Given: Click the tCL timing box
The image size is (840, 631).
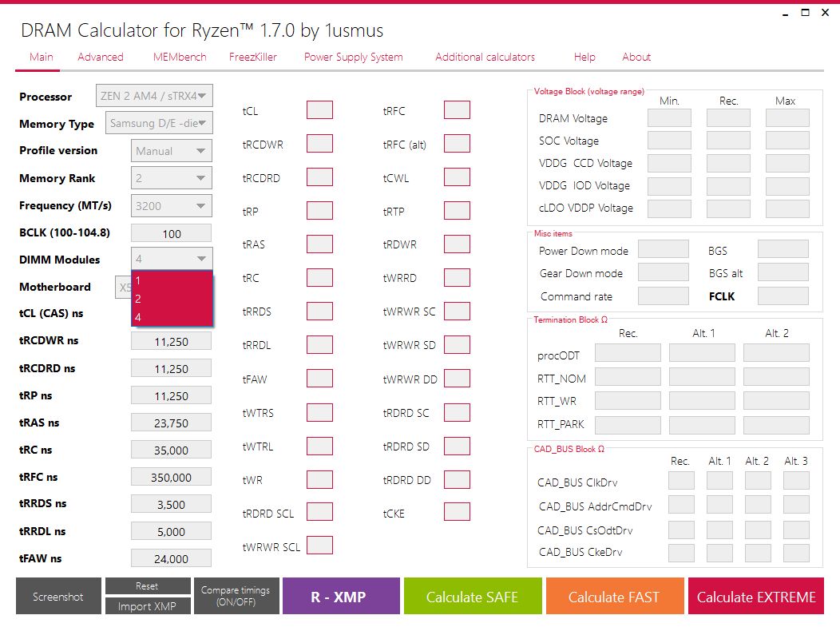Looking at the screenshot, I should pyautogui.click(x=320, y=110).
